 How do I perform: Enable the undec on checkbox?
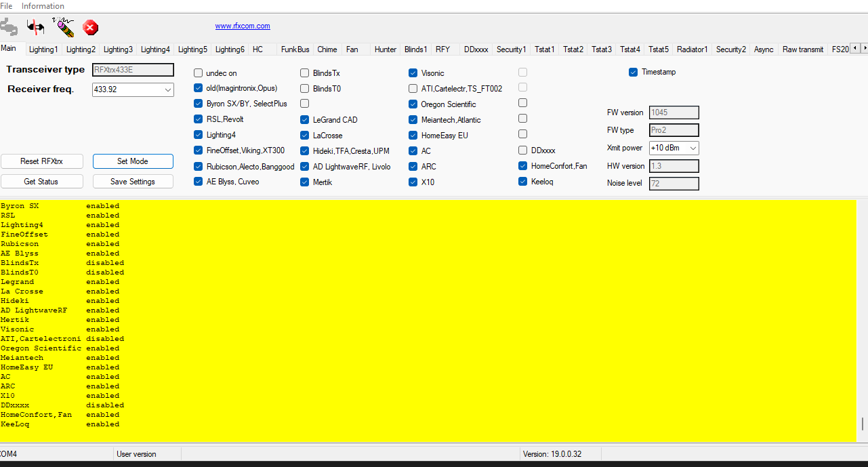click(x=199, y=73)
